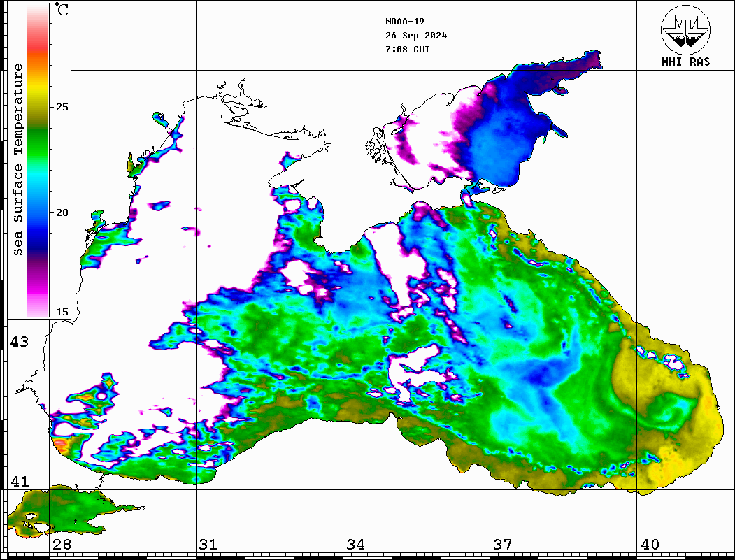This screenshot has width=735, height=560.
Task: Click the 20 tick on the temperature scale
Action: [62, 213]
